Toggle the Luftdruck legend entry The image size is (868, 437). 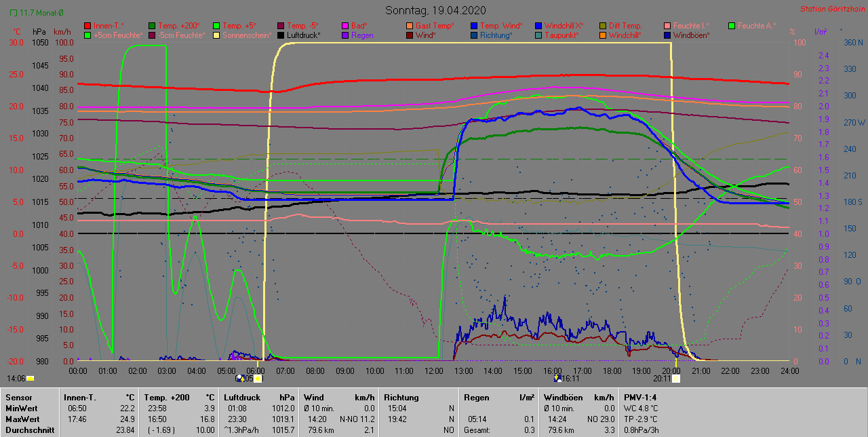298,35
